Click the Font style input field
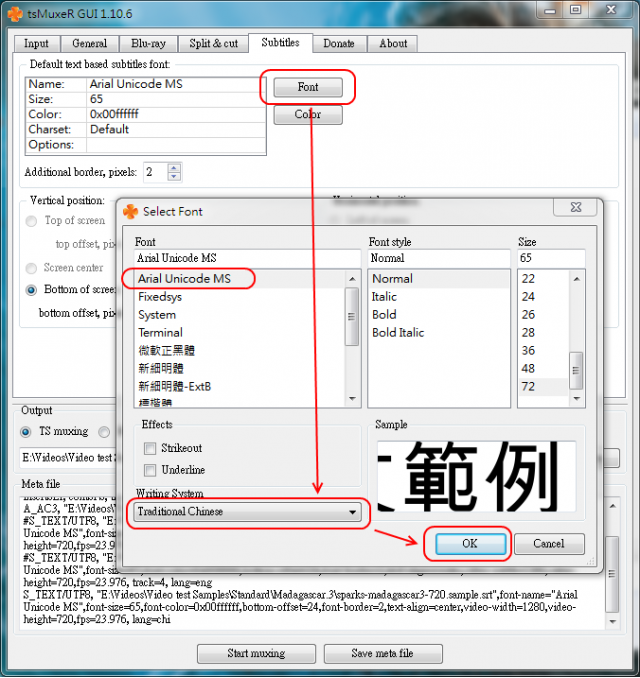Image resolution: width=640 pixels, height=678 pixels. [439, 258]
